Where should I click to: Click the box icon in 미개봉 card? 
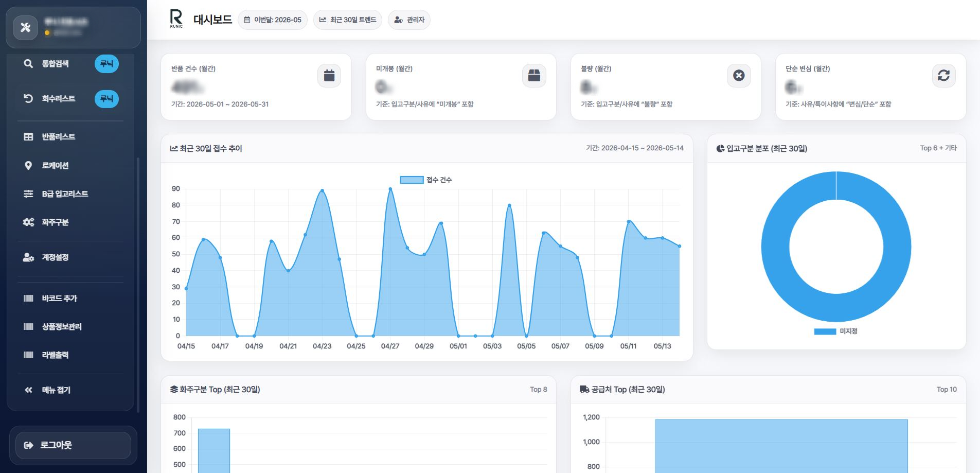pyautogui.click(x=534, y=76)
